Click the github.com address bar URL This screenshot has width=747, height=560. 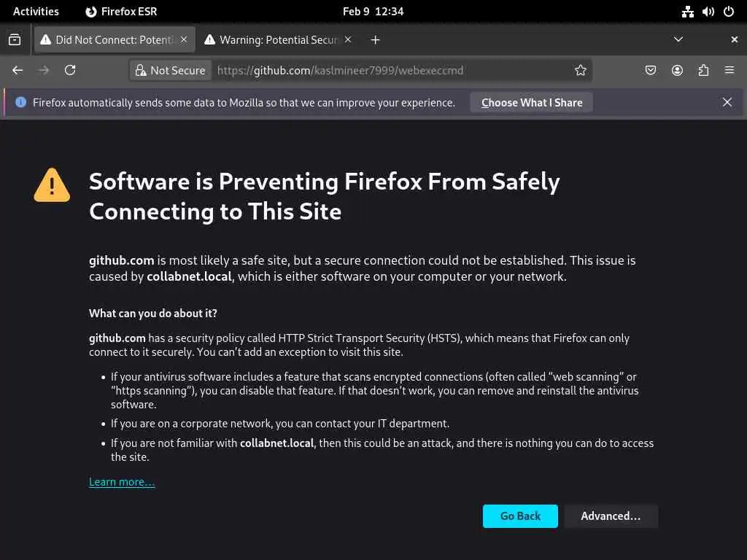point(340,71)
